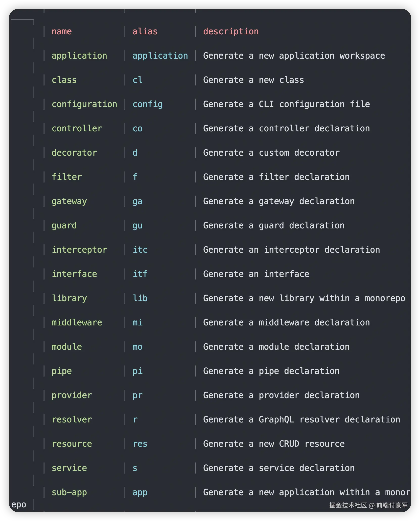Click the 'name' column header
This screenshot has height=521, width=420.
[62, 31]
